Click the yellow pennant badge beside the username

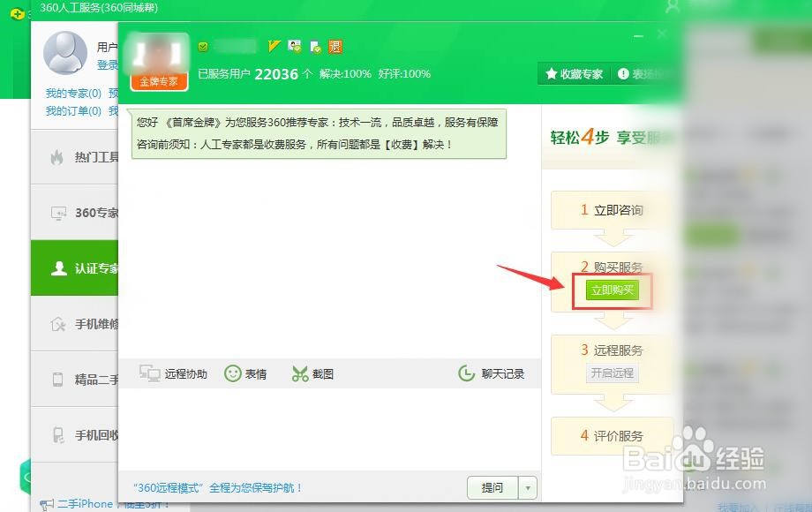click(x=274, y=46)
